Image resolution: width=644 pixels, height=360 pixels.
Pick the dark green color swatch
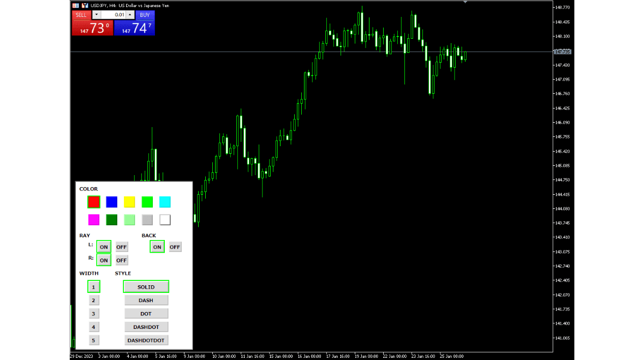pos(111,220)
